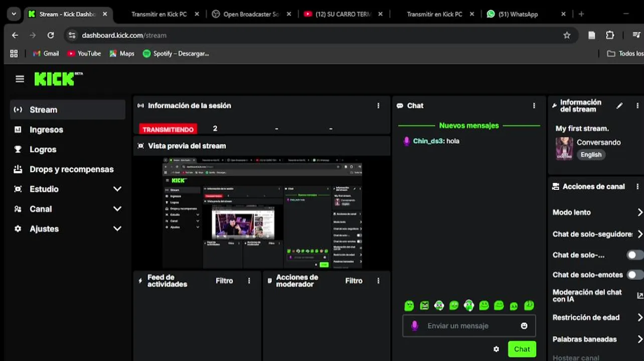The image size is (644, 361).
Task: Go back to the previous browser page
Action: (15, 35)
